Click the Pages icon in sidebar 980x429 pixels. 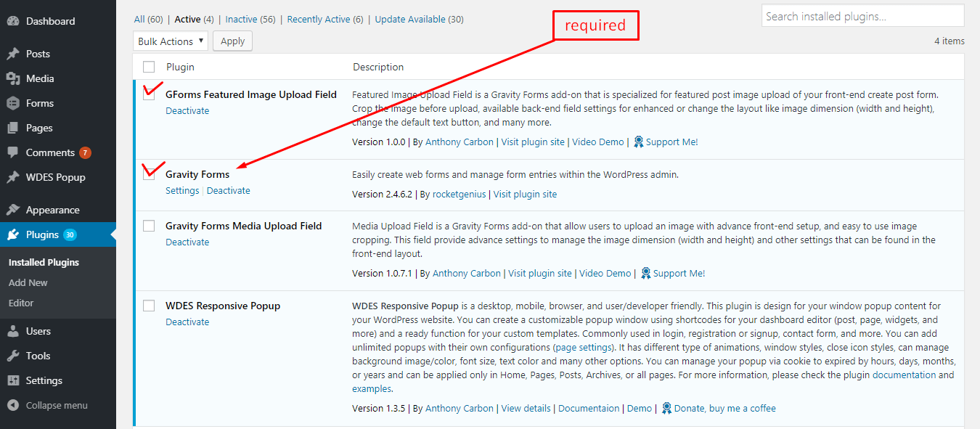(13, 128)
